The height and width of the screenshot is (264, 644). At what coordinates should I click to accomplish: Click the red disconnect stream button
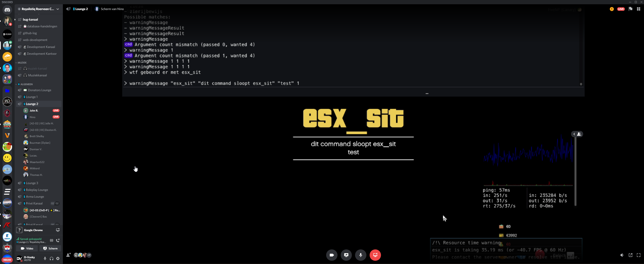[x=375, y=255]
